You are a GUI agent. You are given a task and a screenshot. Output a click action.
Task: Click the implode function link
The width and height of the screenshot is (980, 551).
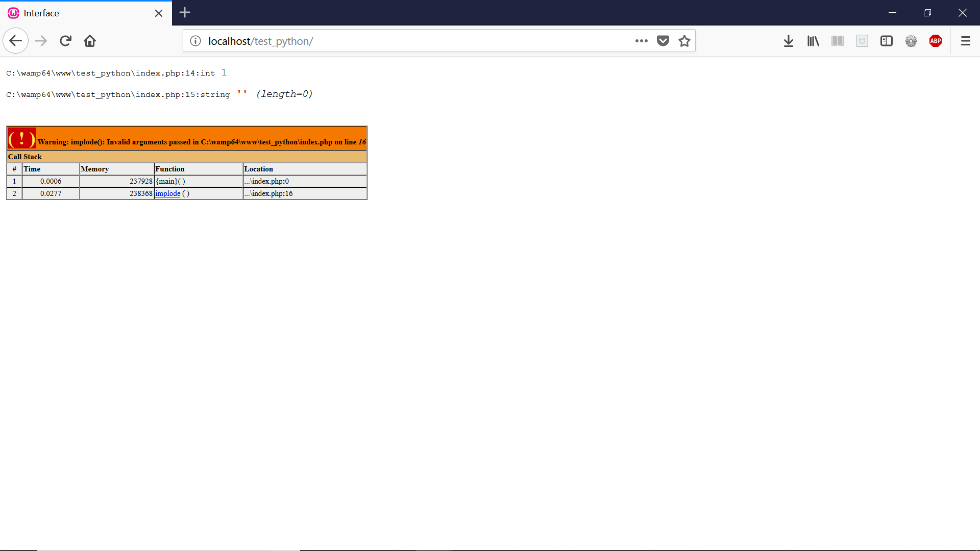click(x=167, y=193)
